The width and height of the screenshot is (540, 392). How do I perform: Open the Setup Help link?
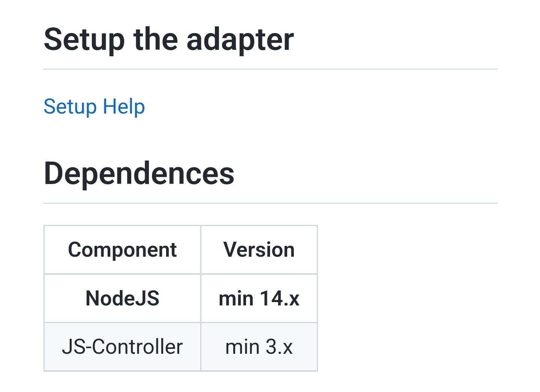(94, 107)
